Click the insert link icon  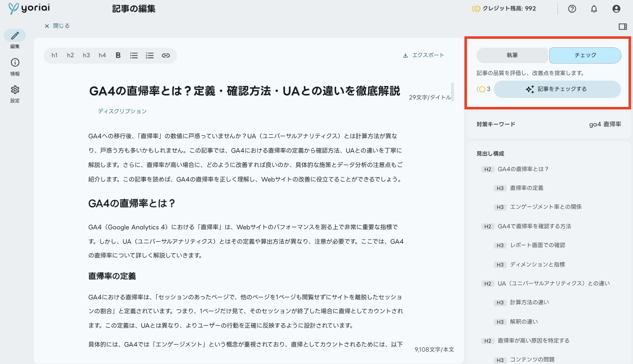166,55
